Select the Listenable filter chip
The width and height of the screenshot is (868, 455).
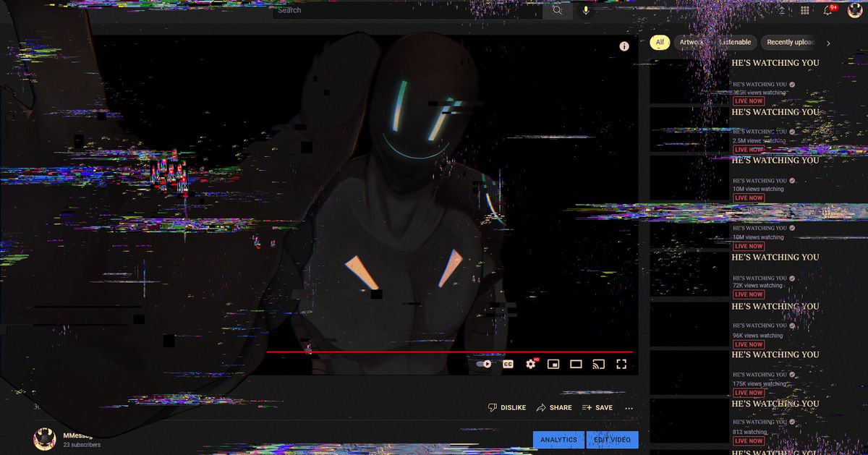pyautogui.click(x=735, y=43)
